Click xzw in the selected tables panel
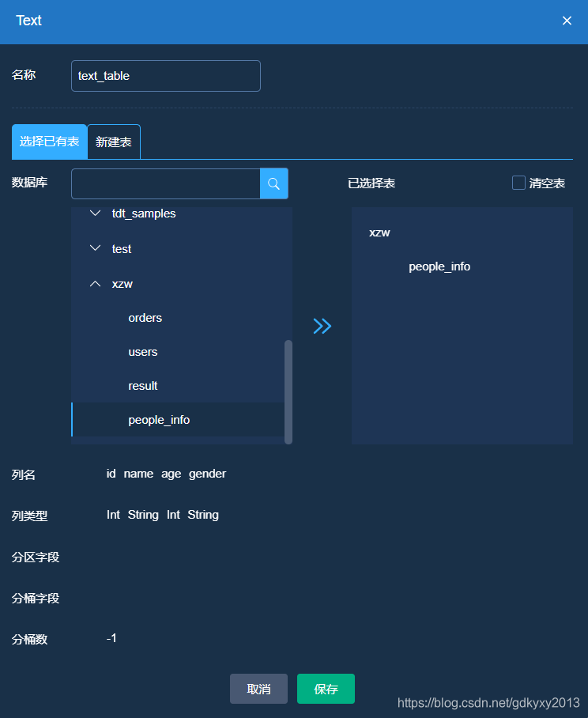The image size is (588, 718). [379, 232]
